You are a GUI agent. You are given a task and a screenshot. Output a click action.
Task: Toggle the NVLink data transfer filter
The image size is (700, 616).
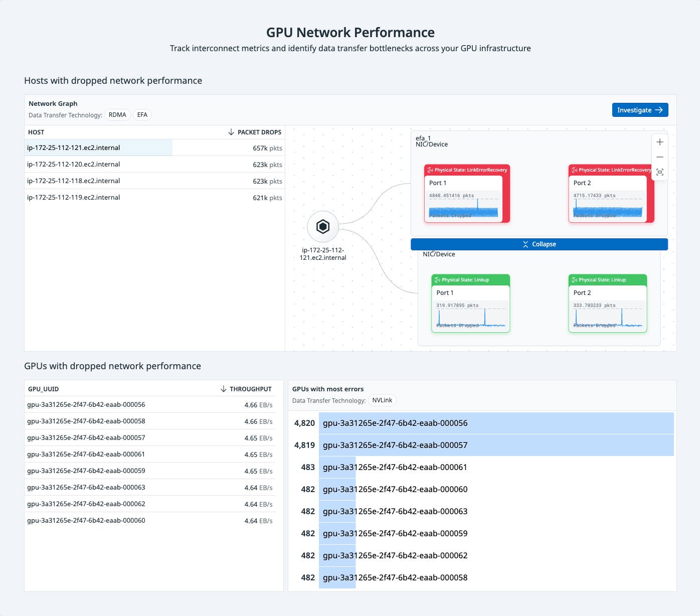(382, 400)
